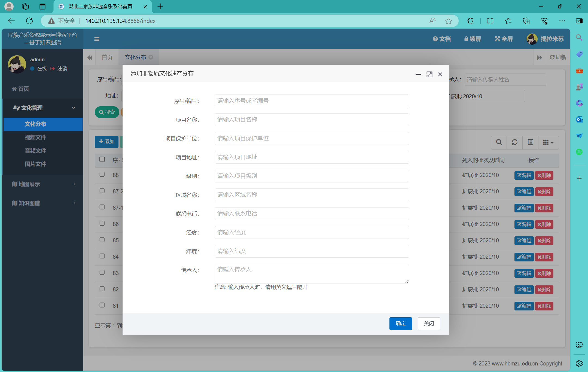Focus the 请输入传承人姓名 search field
This screenshot has height=372, width=588.
click(505, 80)
